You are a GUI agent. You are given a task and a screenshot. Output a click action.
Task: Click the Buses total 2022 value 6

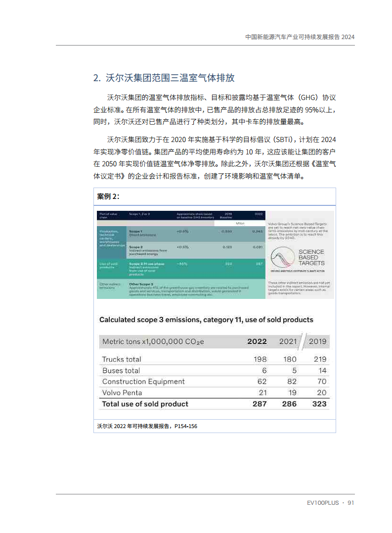coord(264,371)
